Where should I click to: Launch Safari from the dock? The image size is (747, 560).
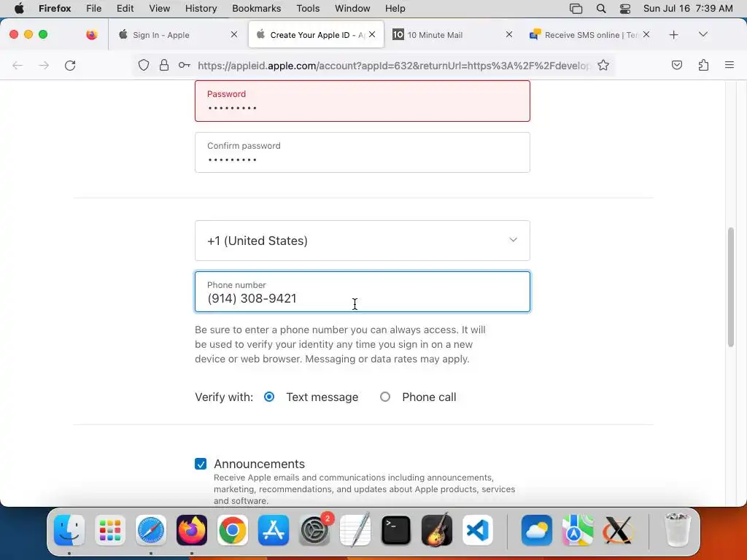pos(151,530)
